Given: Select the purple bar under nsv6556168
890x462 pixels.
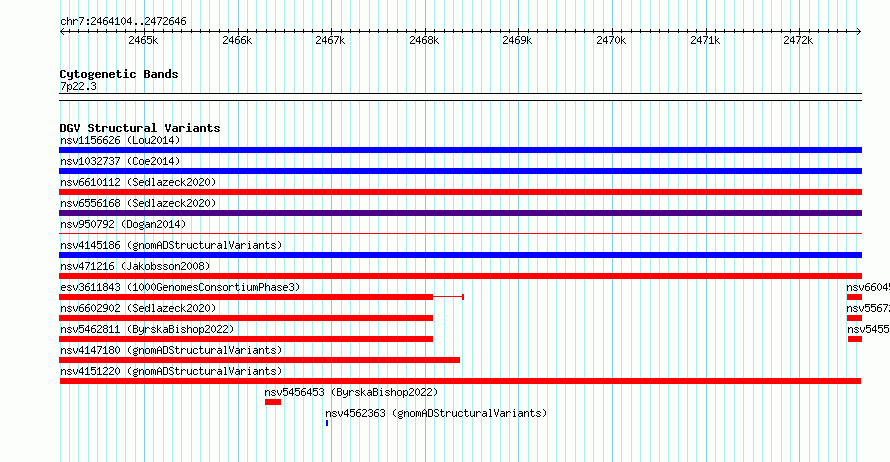Looking at the screenshot, I should click(460, 213).
